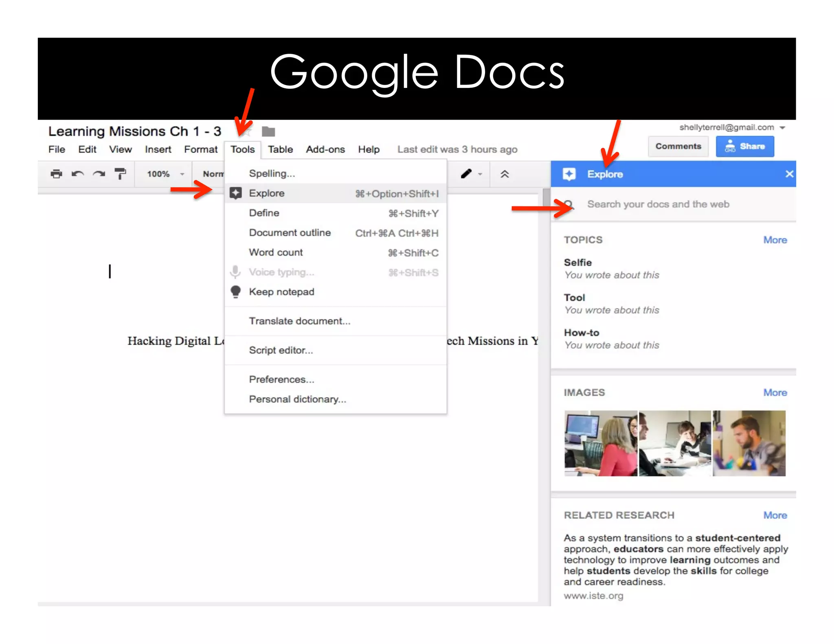The width and height of the screenshot is (834, 644).
Task: Click the Search your docs and web field
Action: [x=674, y=204]
